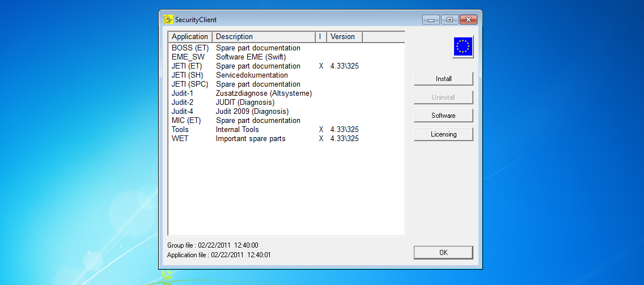Select the Judit-1 application row
Viewport: 644px width, 285px height.
(x=286, y=93)
